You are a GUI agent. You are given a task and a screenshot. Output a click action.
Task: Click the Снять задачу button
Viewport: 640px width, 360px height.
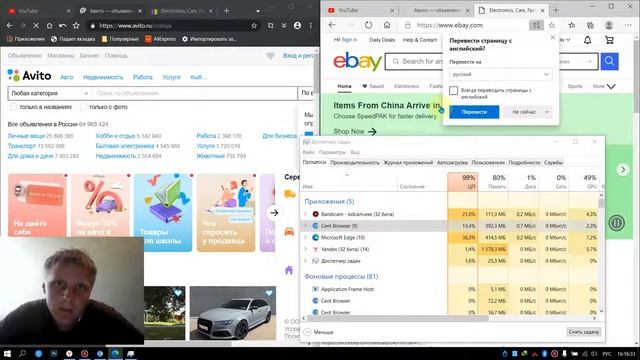(584, 332)
